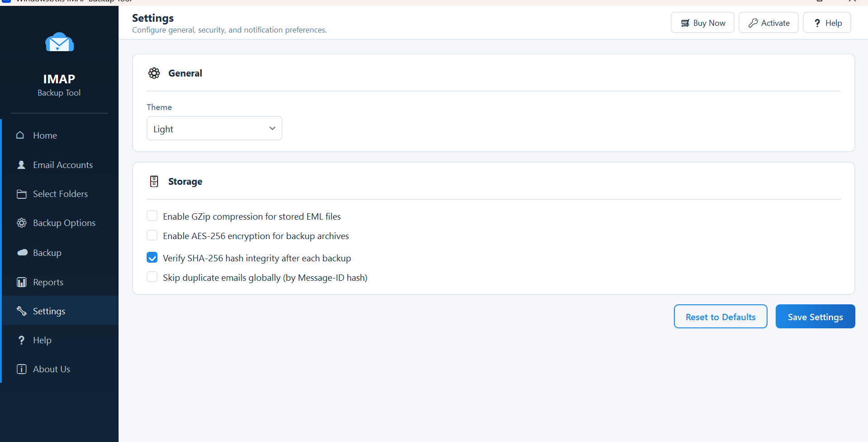Open Select Folders text label in sidebar
Image resolution: width=868 pixels, height=442 pixels.
[60, 194]
